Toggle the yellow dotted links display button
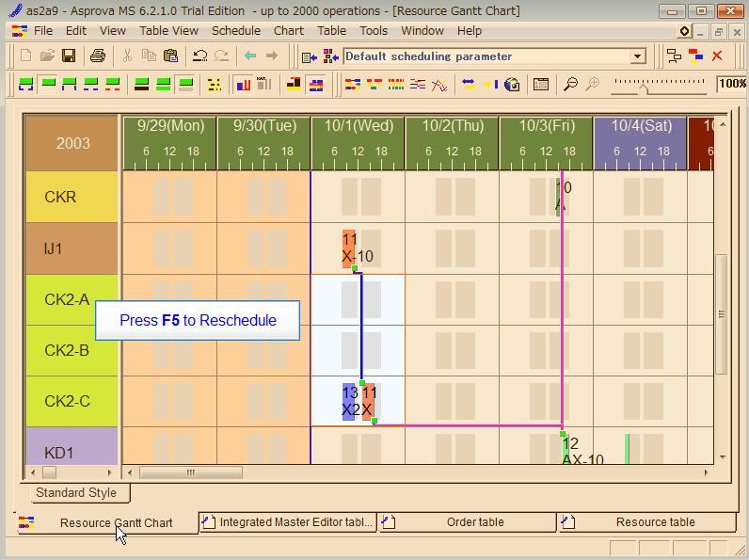 [215, 85]
